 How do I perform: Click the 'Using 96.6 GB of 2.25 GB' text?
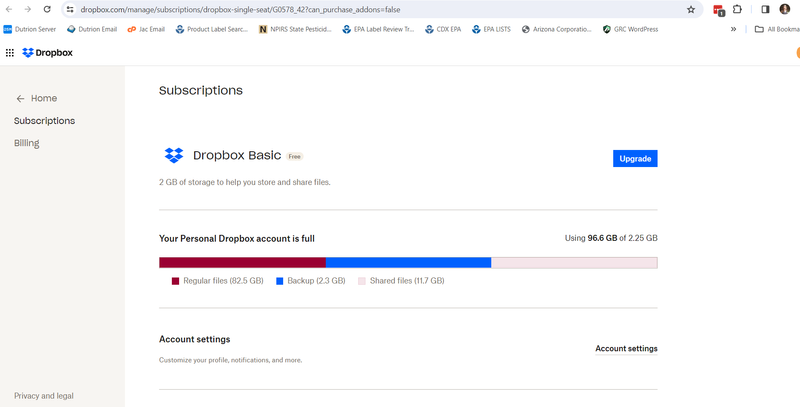[x=611, y=238]
